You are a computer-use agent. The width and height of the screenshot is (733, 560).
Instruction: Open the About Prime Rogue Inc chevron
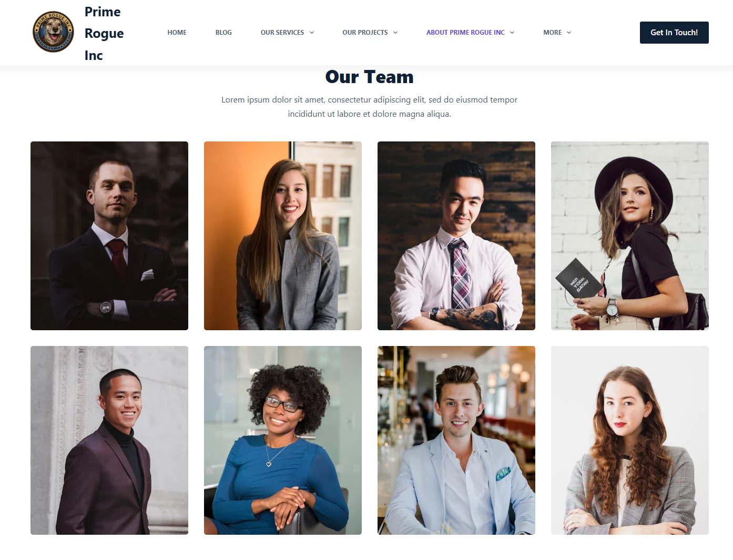tap(512, 33)
